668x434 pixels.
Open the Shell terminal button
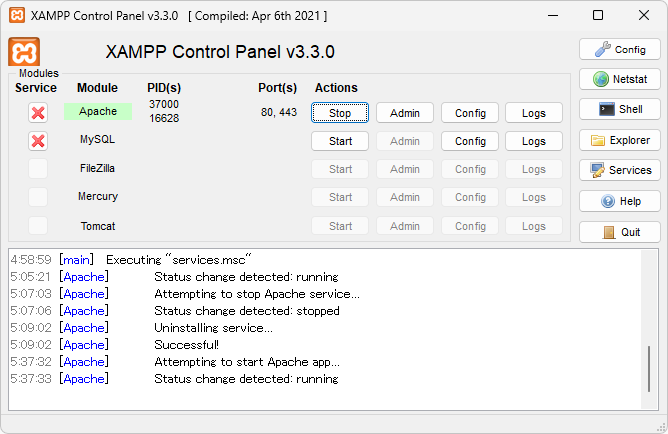click(619, 109)
